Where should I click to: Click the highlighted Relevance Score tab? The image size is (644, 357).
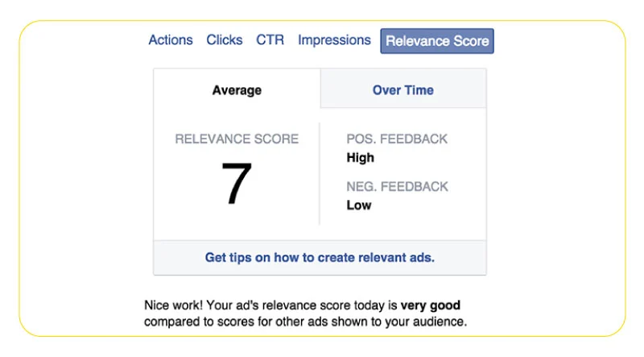click(x=437, y=41)
